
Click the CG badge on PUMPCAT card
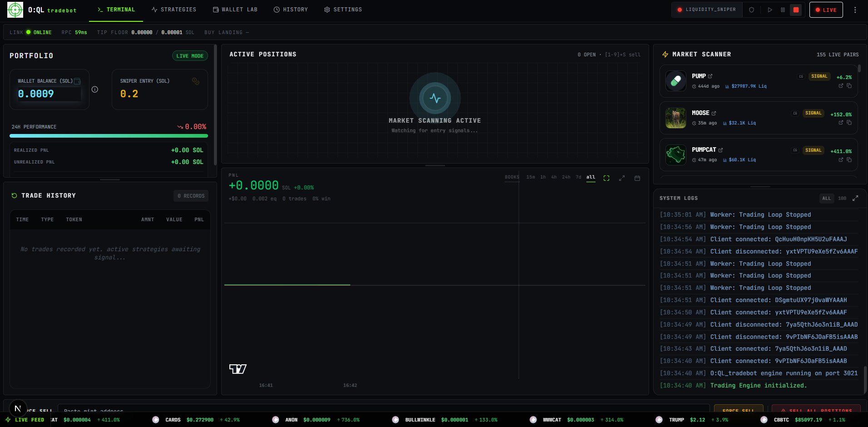(795, 150)
